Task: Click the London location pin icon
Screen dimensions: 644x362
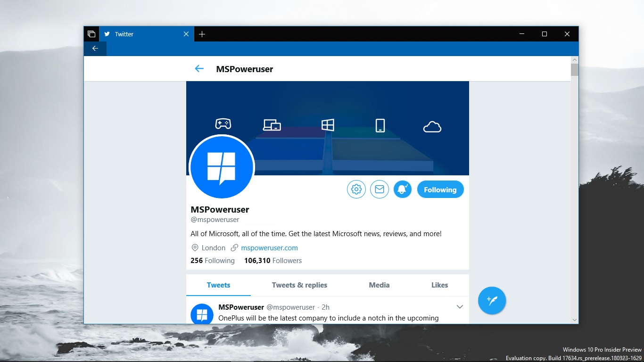Action: click(x=195, y=248)
